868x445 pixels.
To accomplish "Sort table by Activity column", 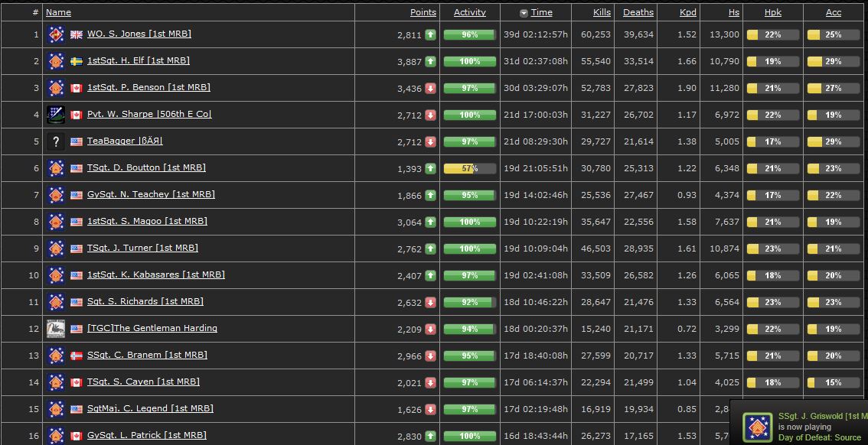I will coord(469,12).
